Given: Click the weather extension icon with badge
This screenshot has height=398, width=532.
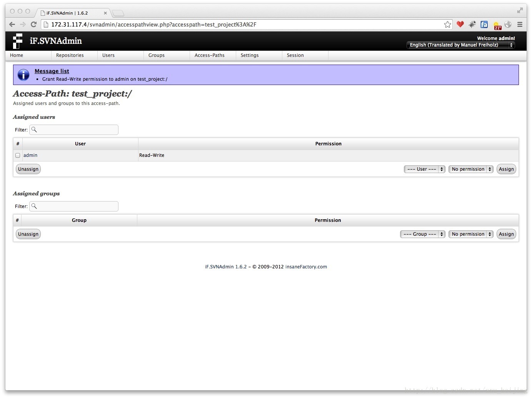Looking at the screenshot, I should (497, 25).
